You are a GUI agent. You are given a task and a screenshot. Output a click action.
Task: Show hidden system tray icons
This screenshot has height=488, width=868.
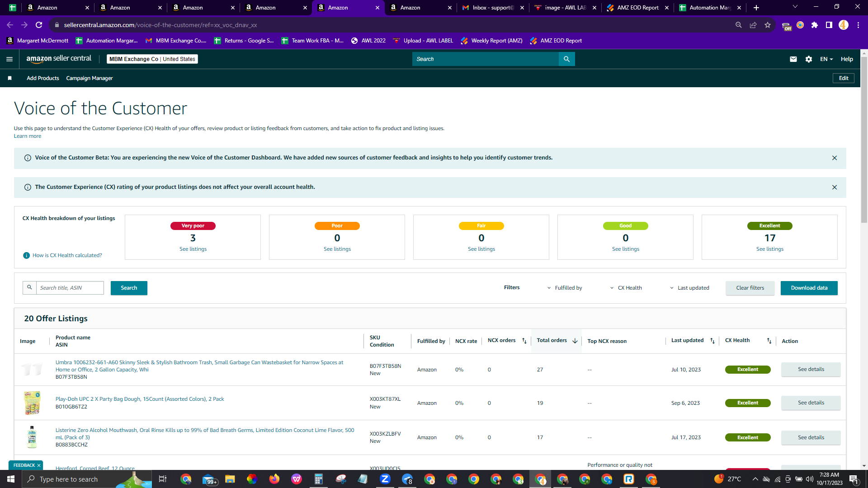point(755,479)
